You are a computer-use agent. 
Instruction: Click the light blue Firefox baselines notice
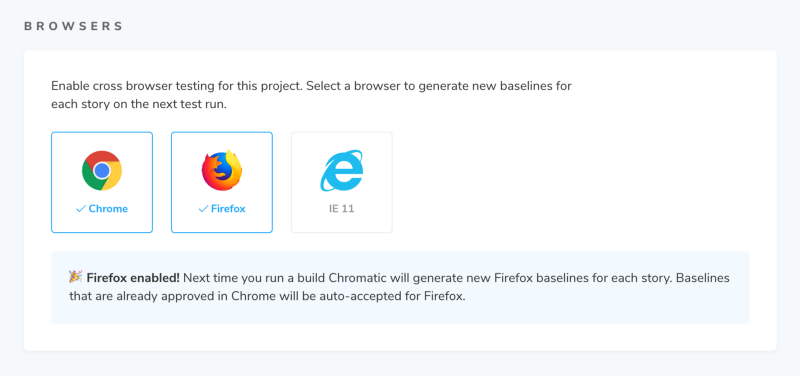(x=400, y=287)
